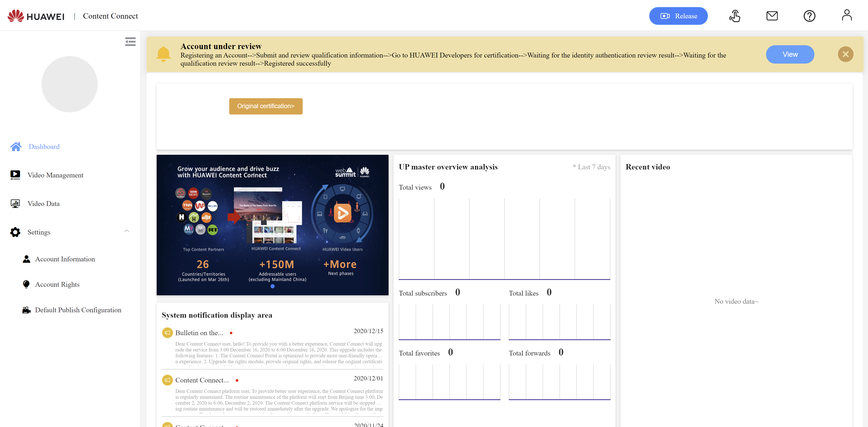This screenshot has width=868, height=427.
Task: Click the blue carousel dot indicator
Action: click(273, 286)
